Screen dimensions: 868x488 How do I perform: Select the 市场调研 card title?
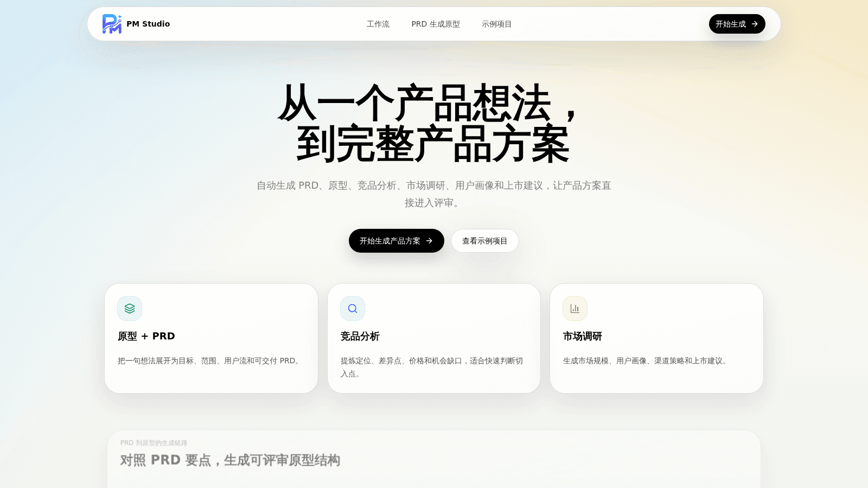(583, 336)
